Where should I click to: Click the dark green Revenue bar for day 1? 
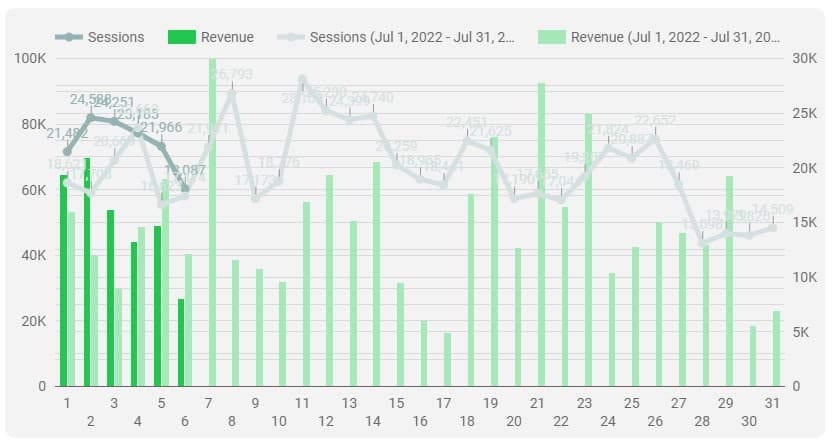tap(64, 280)
